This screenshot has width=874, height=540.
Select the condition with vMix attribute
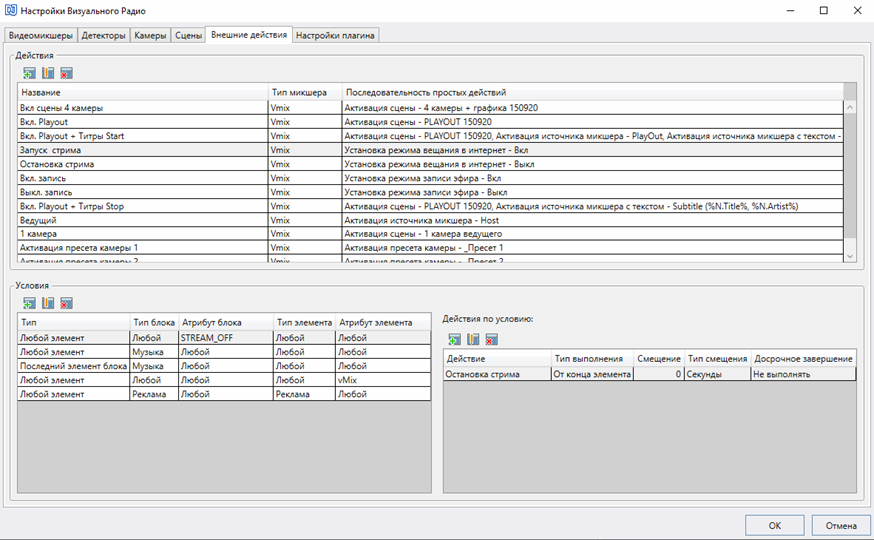[224, 380]
